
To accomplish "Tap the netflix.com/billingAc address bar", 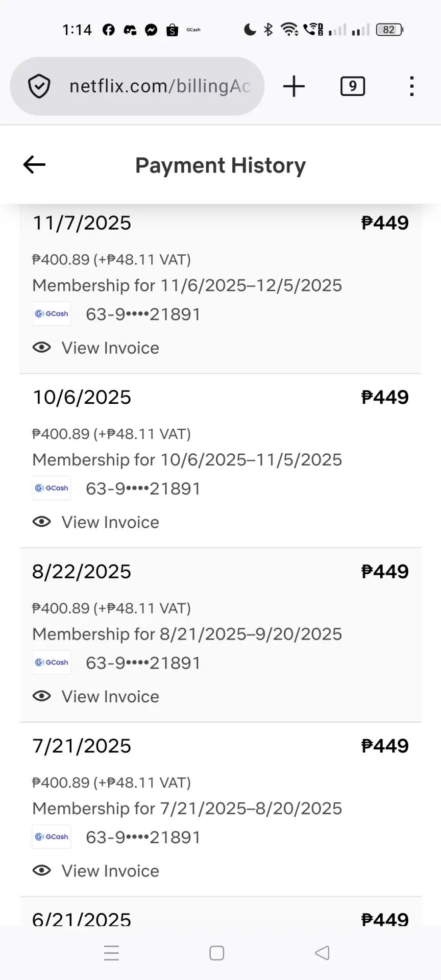I will [137, 86].
